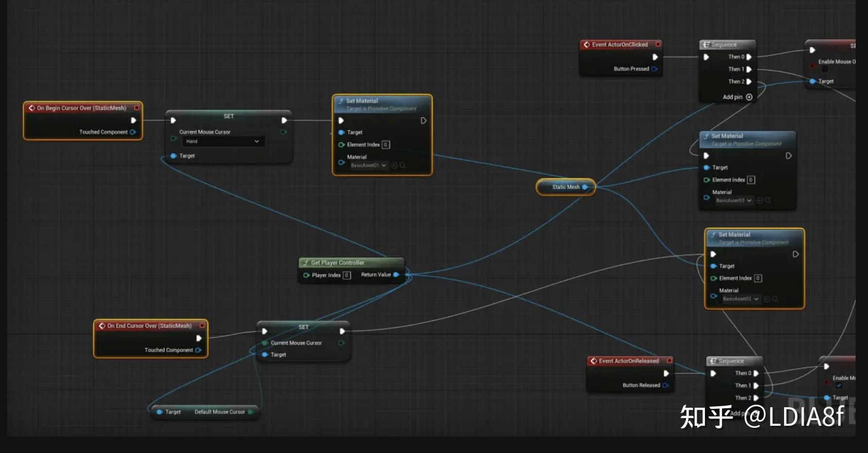Untick the checked Enable Mouse checkbox
Image resolution: width=868 pixels, height=453 pixels.
(839, 385)
